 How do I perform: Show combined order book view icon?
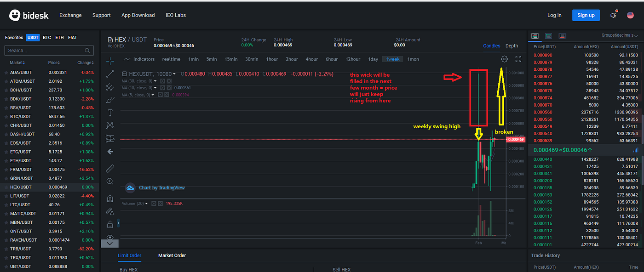(535, 35)
